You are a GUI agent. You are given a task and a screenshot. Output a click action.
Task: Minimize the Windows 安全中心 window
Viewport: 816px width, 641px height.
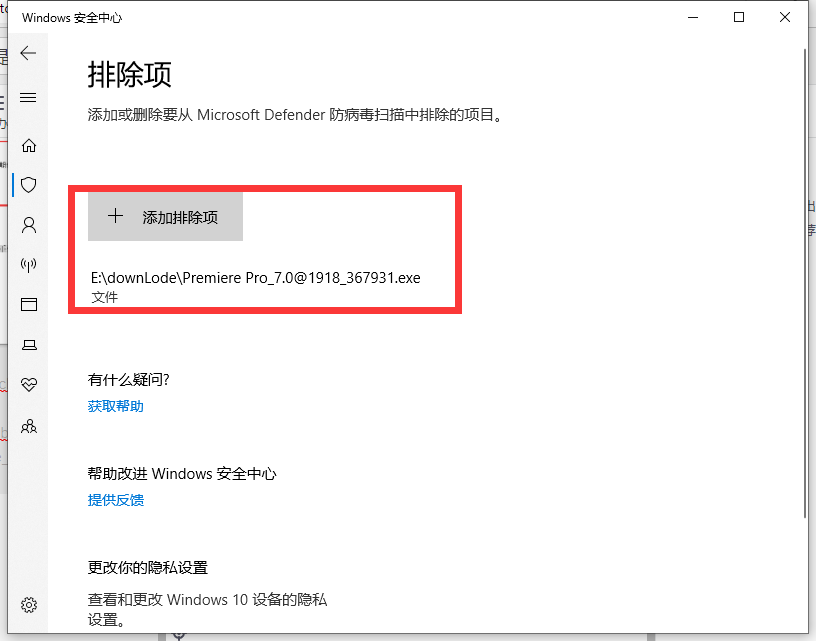[693, 17]
